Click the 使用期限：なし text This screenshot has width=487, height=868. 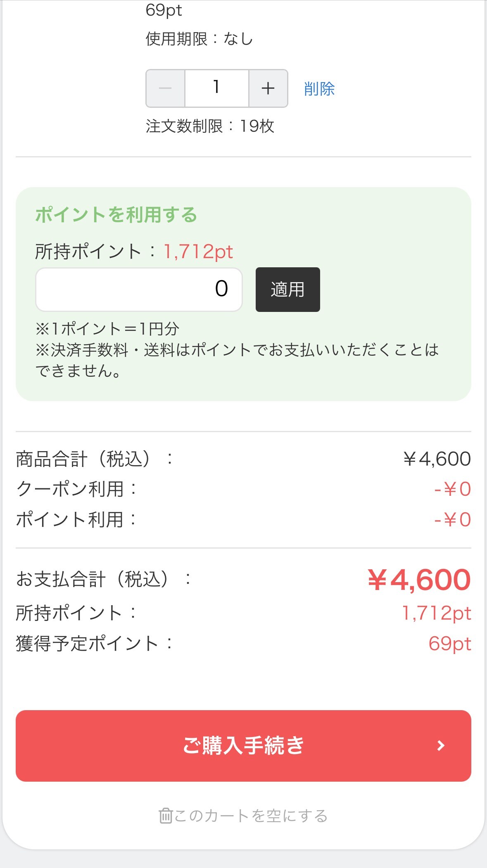coord(199,39)
